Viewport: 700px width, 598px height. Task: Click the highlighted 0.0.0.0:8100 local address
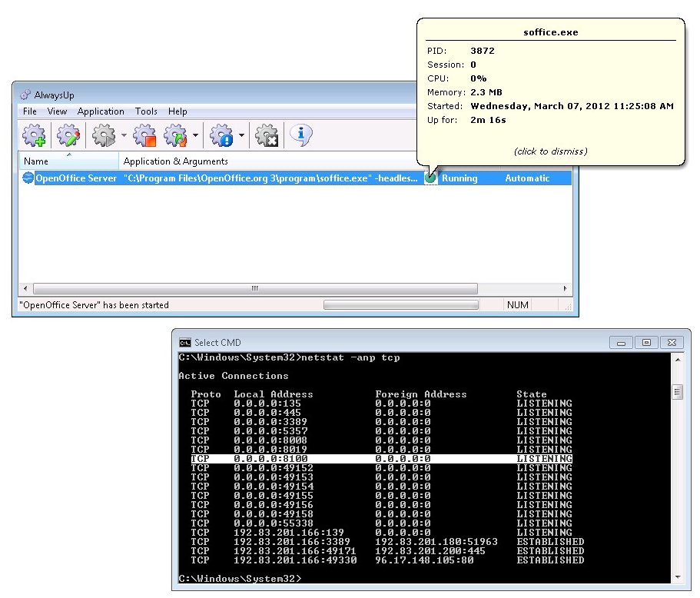270,459
